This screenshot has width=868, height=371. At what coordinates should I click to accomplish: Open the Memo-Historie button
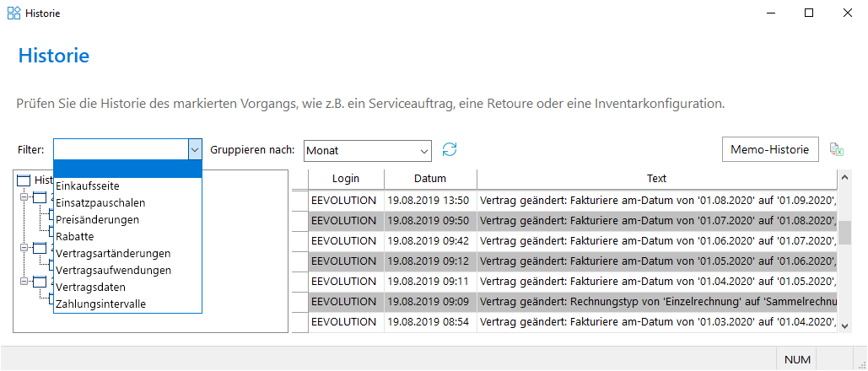tap(770, 149)
